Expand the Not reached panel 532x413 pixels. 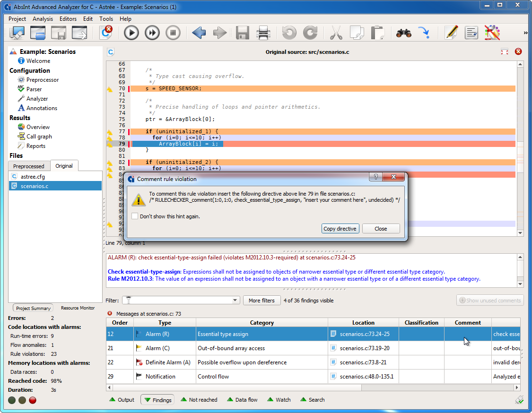199,400
